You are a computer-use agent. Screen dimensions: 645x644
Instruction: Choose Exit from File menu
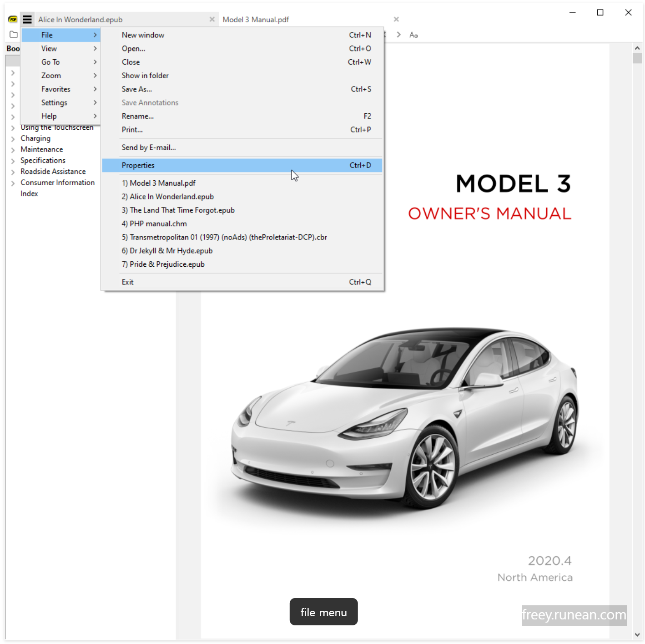pos(242,282)
